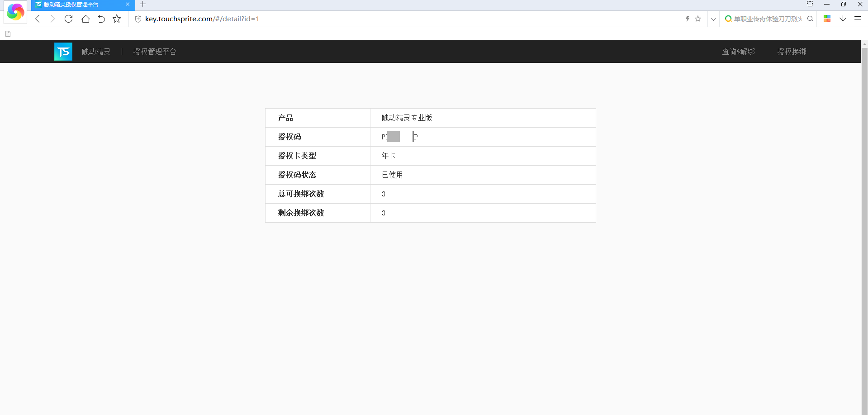Click the bookmarks bar page icon

coord(8,33)
